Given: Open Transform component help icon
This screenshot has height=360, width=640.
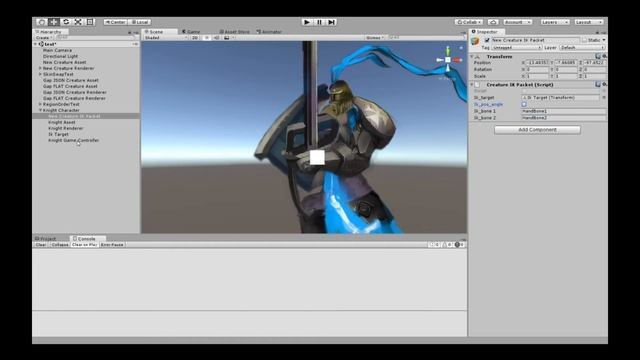Looking at the screenshot, I should tap(598, 56).
